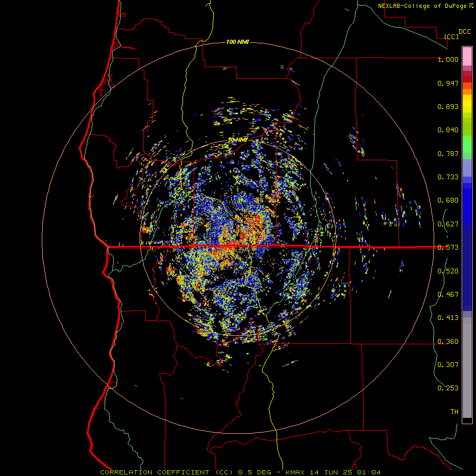Viewport: 476px width, 476px height.
Task: Click the [CC] units label
Action: pyautogui.click(x=452, y=36)
